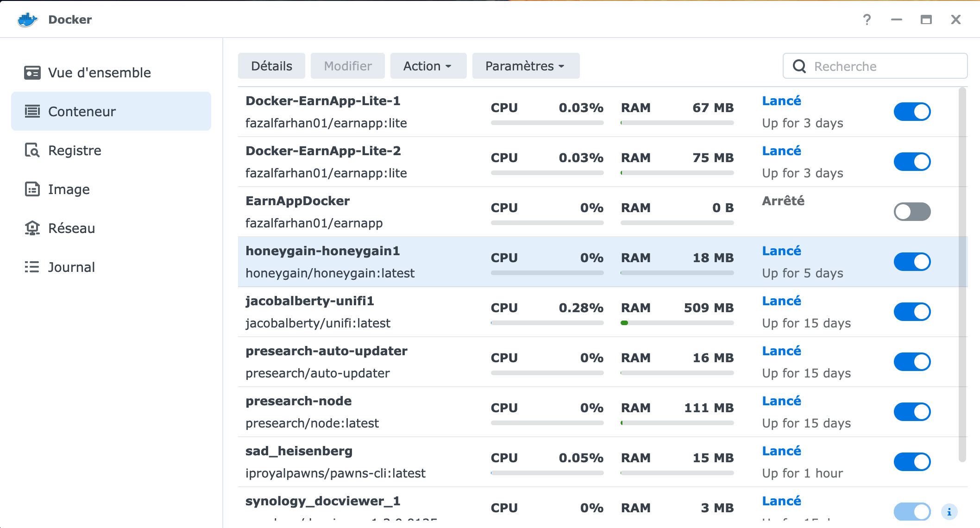Click the Modifier button
The image size is (980, 528).
pyautogui.click(x=348, y=66)
